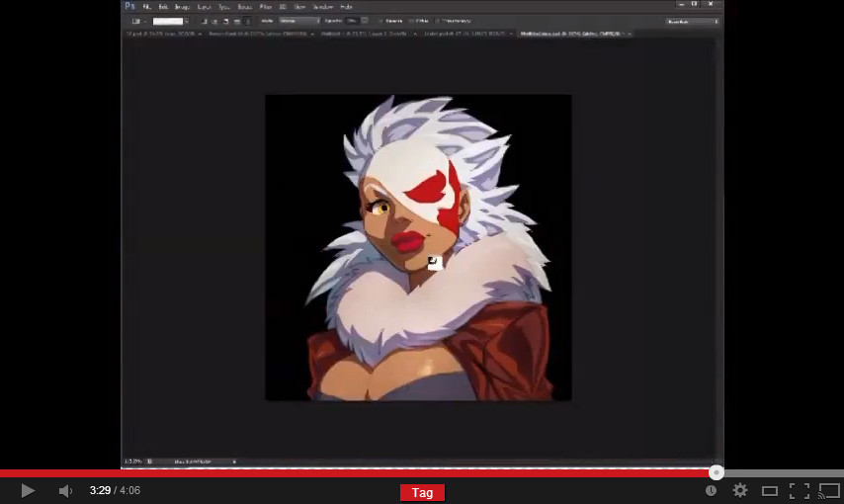Open the Photoshop Filter menu
The height and width of the screenshot is (504, 844).
(266, 7)
